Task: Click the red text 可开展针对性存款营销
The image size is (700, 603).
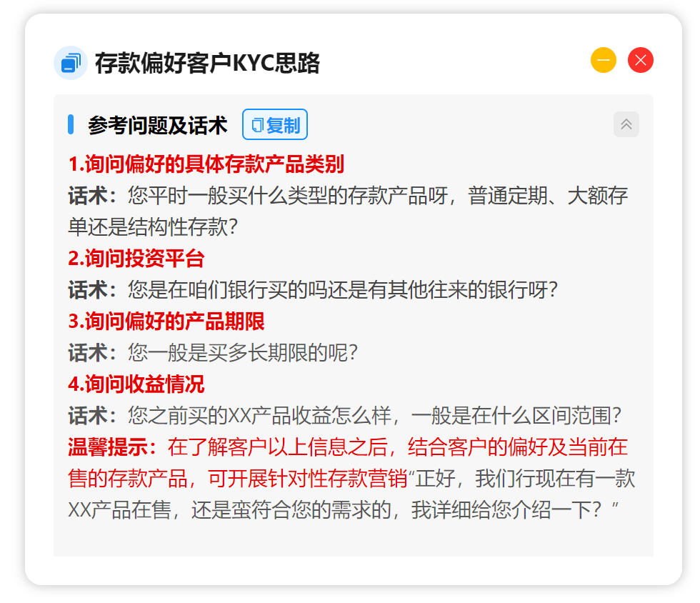Action: coord(307,479)
